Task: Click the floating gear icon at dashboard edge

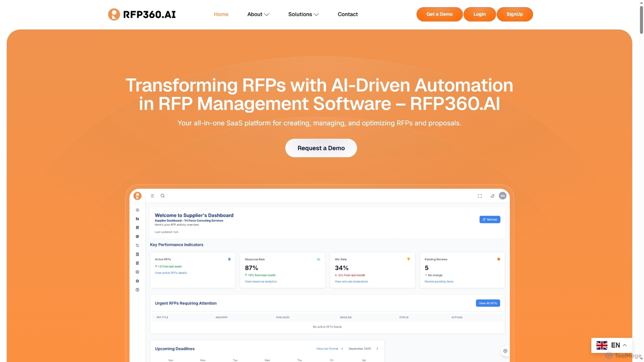Action: [505, 351]
